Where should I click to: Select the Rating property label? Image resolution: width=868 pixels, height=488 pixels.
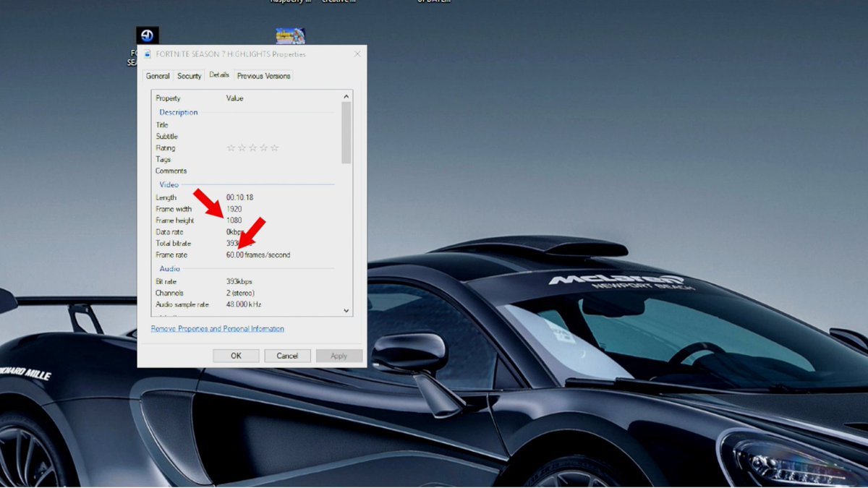pyautogui.click(x=166, y=148)
